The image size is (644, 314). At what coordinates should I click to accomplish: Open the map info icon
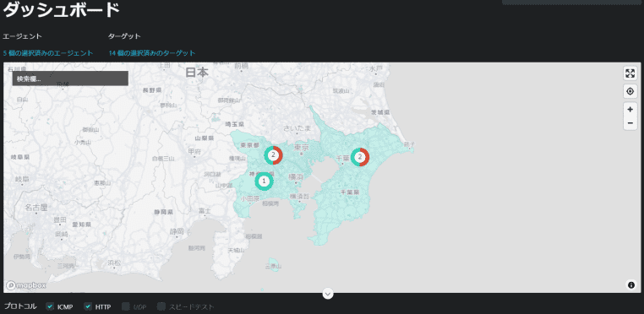coord(631,284)
